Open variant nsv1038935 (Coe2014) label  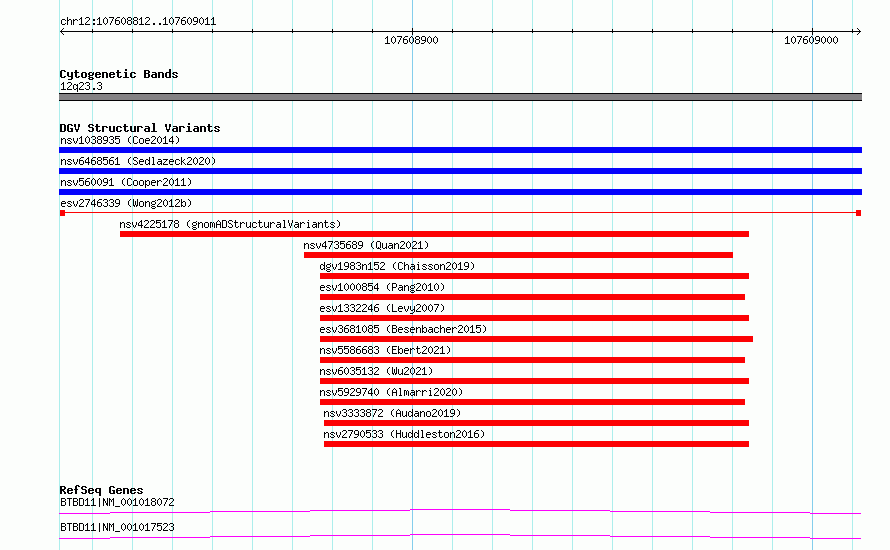click(x=120, y=140)
